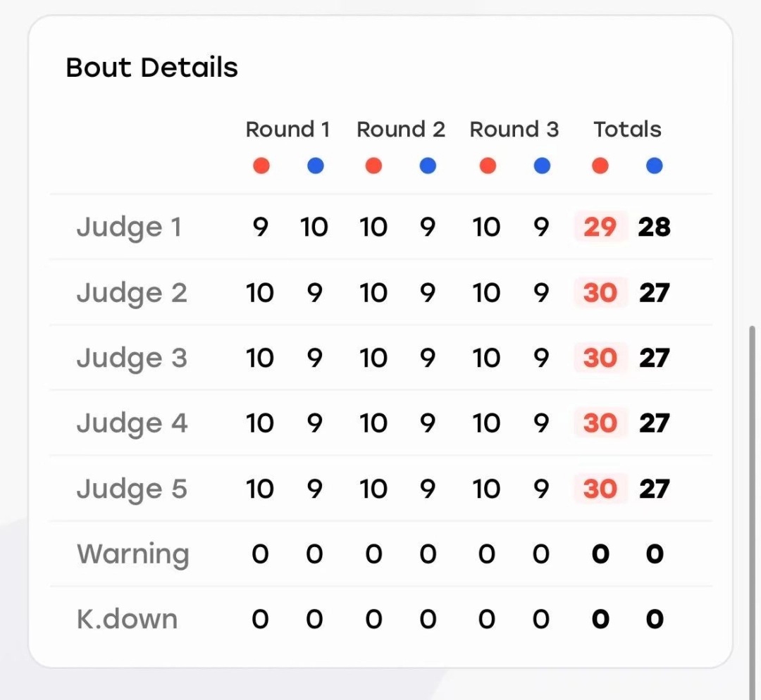Screen dimensions: 761x700
Task: Click the Warning row label
Action: (133, 554)
